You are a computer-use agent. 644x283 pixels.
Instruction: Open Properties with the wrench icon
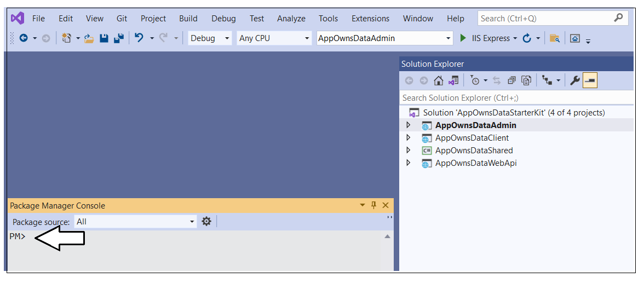click(x=575, y=80)
